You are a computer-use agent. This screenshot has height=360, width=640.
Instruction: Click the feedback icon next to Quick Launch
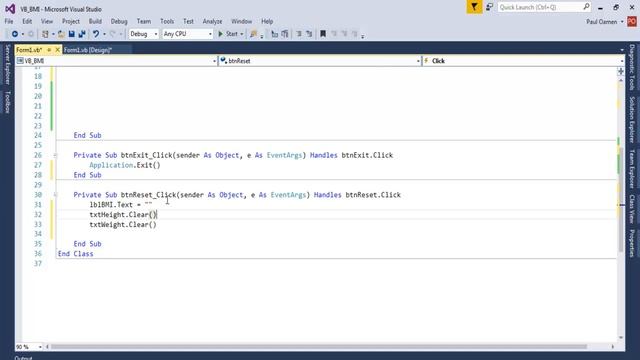pyautogui.click(x=489, y=7)
